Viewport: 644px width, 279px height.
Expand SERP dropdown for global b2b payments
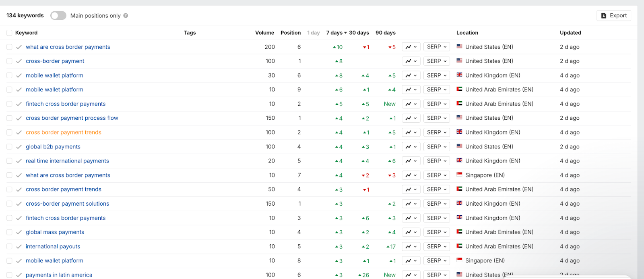click(437, 147)
